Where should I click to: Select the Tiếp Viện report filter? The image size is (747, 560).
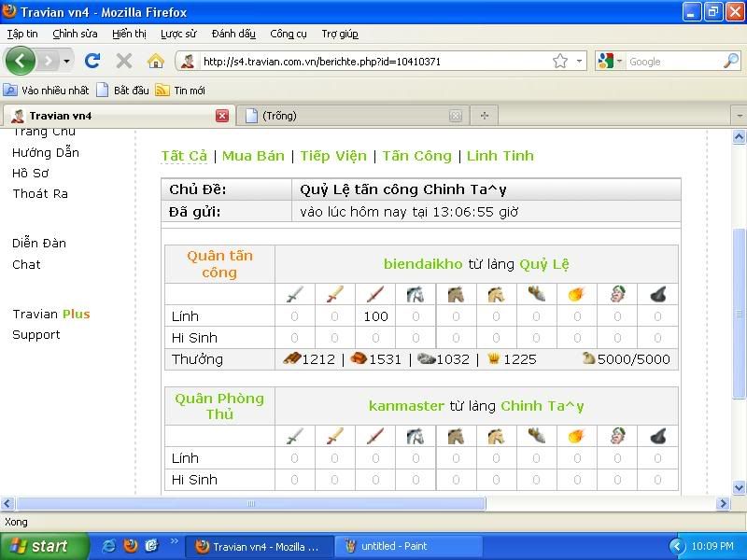click(x=333, y=156)
